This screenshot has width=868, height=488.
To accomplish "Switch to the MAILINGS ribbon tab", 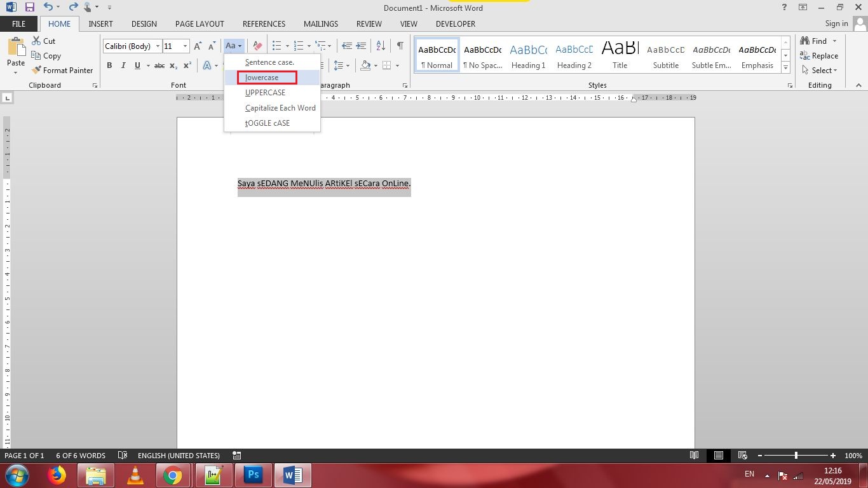I will [320, 24].
